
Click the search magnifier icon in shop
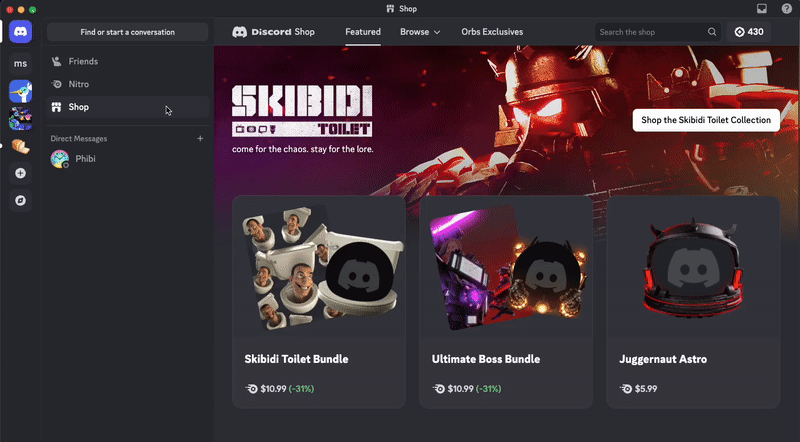point(712,32)
